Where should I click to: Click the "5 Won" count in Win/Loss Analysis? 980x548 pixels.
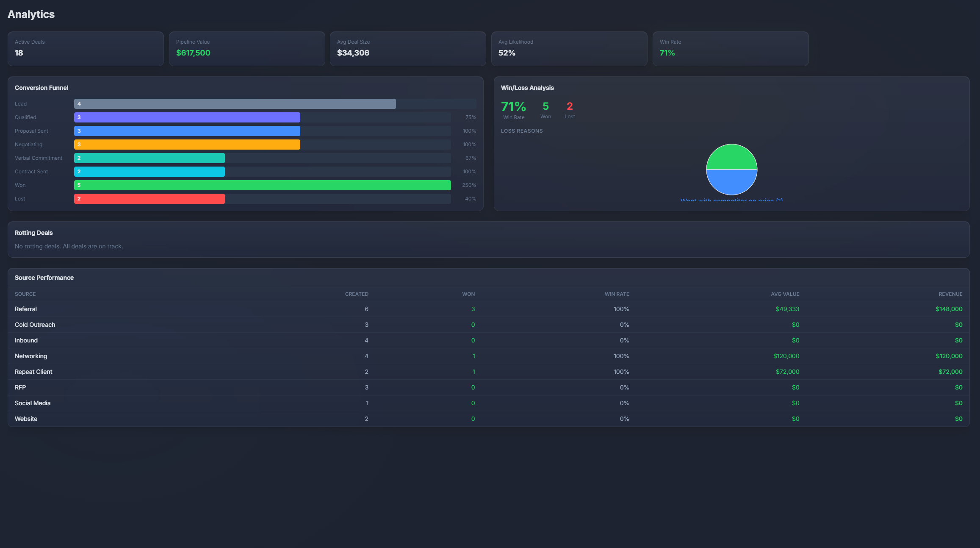[x=545, y=110]
